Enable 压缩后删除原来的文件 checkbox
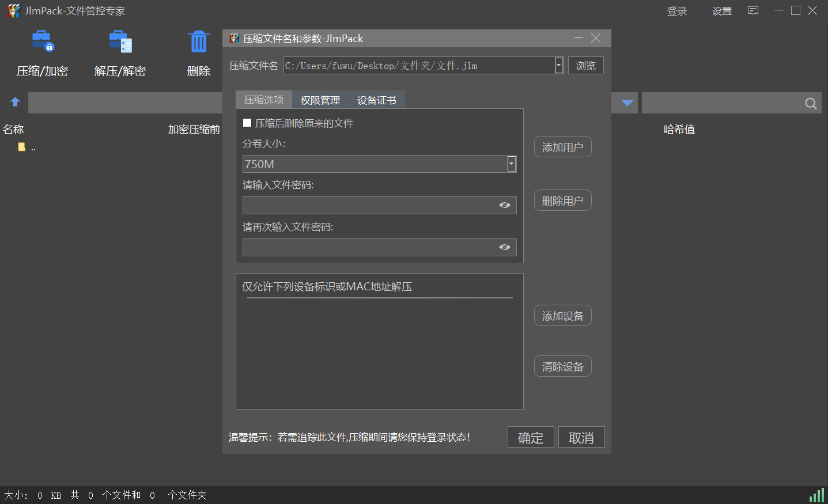 (x=247, y=123)
